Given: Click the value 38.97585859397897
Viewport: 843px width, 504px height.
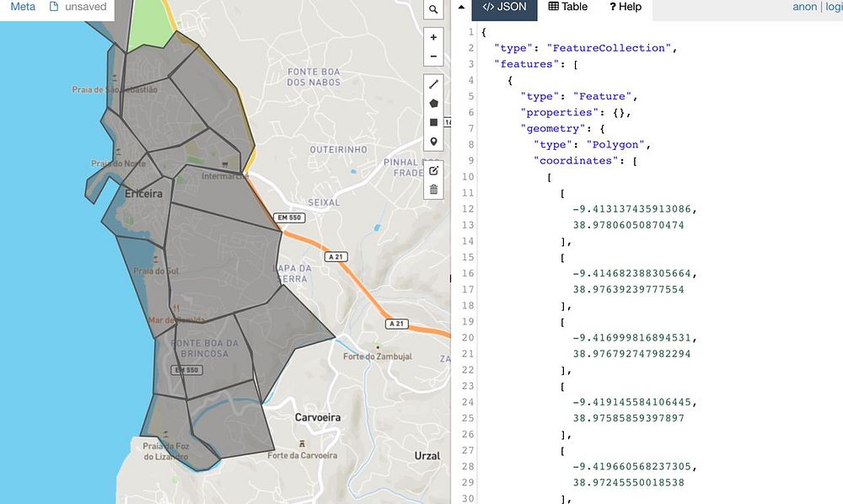Looking at the screenshot, I should [628, 419].
